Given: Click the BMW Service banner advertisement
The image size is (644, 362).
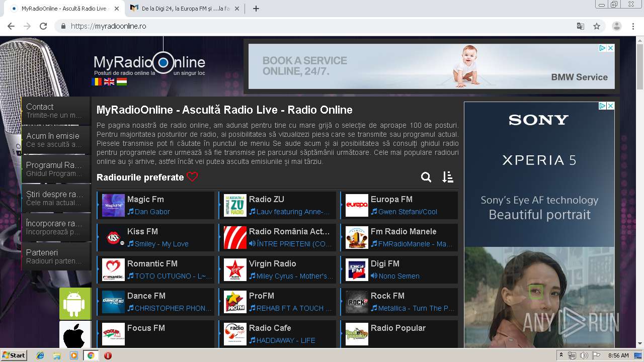Looking at the screenshot, I should click(431, 66).
